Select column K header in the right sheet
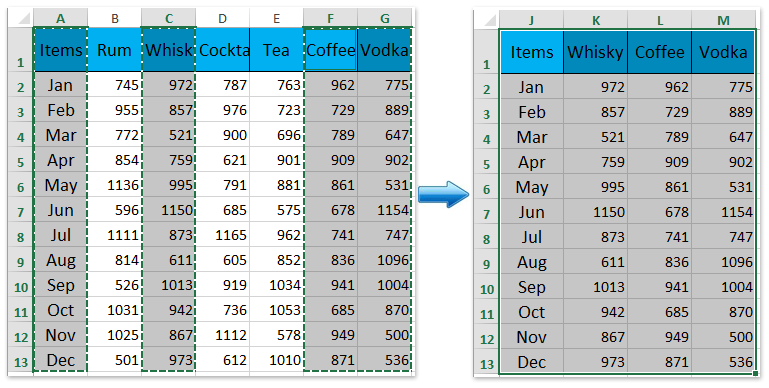This screenshot has height=388, width=769. tap(596, 21)
